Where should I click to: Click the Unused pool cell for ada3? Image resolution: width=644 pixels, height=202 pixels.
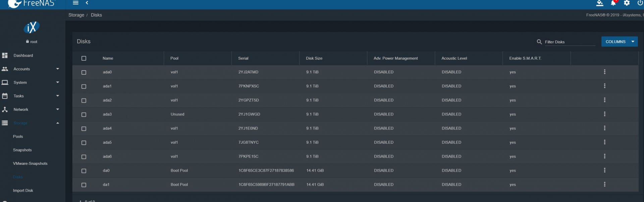pos(177,114)
